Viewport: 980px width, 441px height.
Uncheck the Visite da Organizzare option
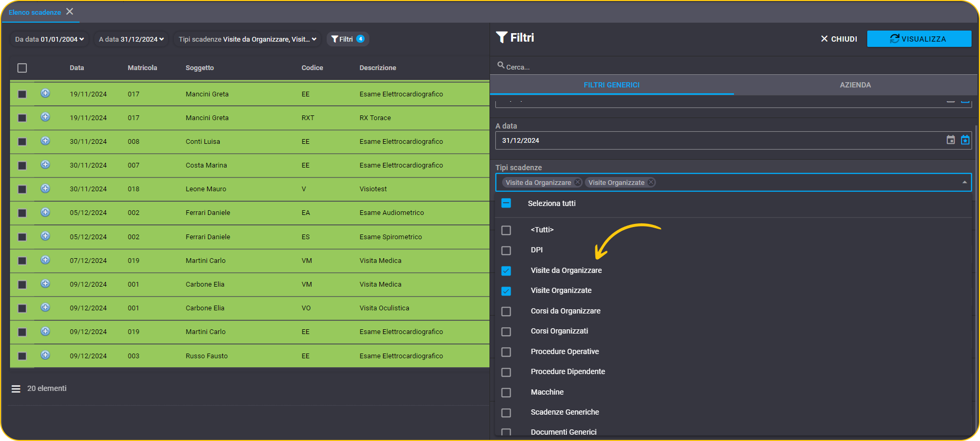(506, 271)
